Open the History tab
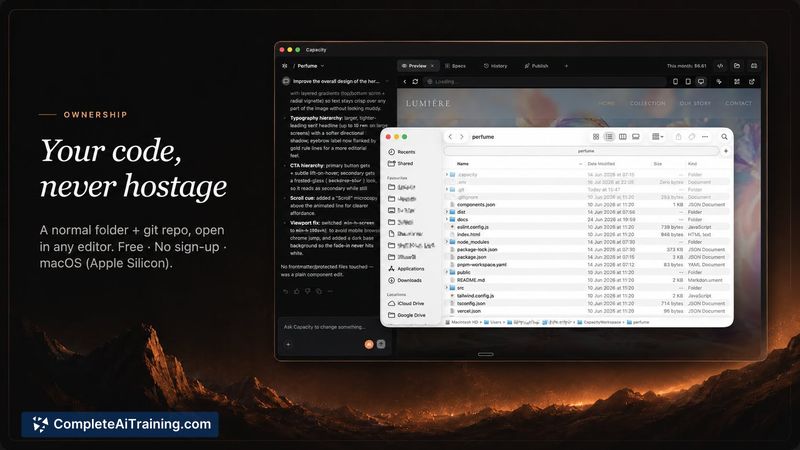This screenshot has height=450, width=800. [x=495, y=66]
